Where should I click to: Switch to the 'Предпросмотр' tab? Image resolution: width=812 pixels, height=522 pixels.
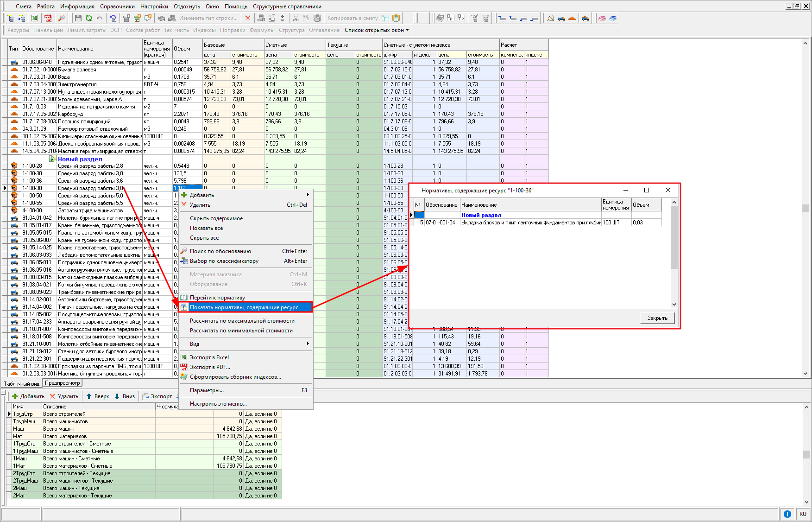click(63, 383)
